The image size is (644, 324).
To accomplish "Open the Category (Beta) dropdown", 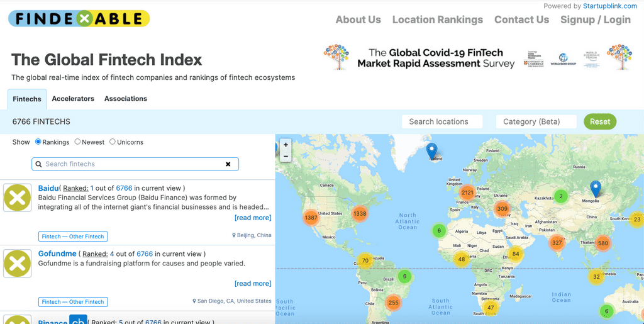I will pos(536,121).
